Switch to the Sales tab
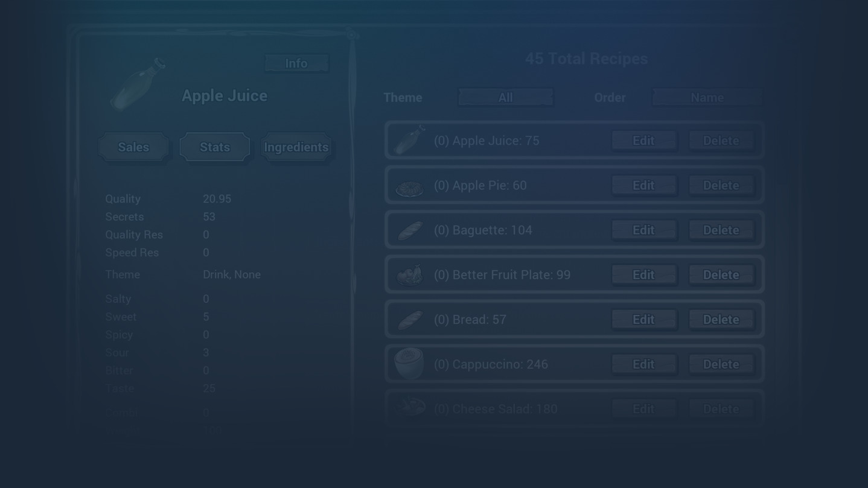 [x=133, y=147]
